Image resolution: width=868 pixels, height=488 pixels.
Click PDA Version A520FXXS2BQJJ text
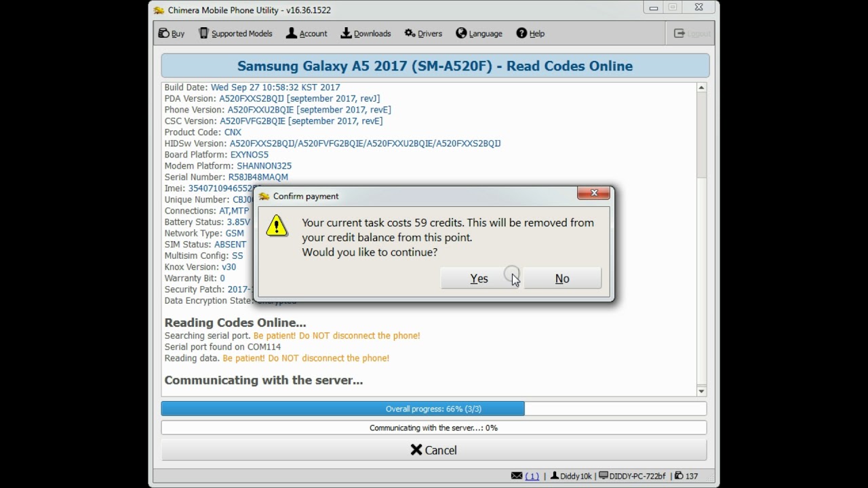pyautogui.click(x=272, y=98)
